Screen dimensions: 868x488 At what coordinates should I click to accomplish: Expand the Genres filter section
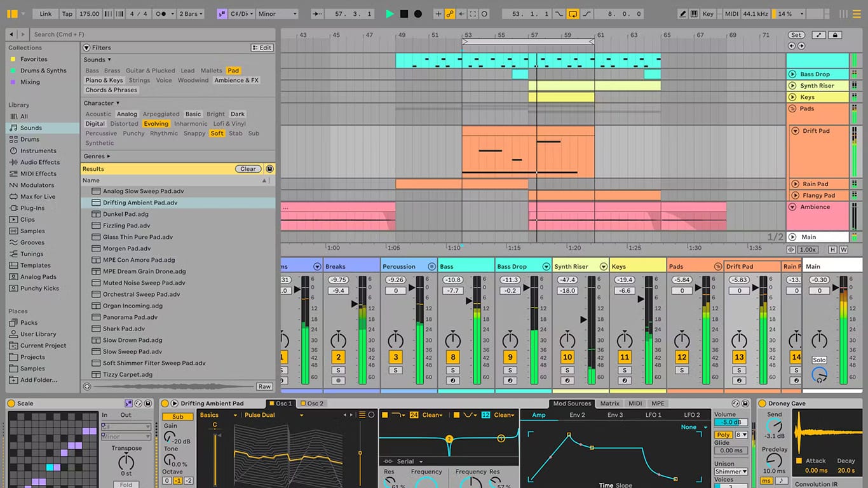click(97, 156)
